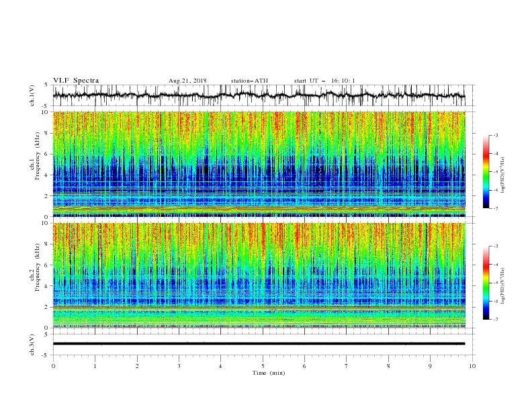Screen dimensions: 532x411
Task: Click the ch.1 voltage waveform trace
Action: (x=259, y=95)
